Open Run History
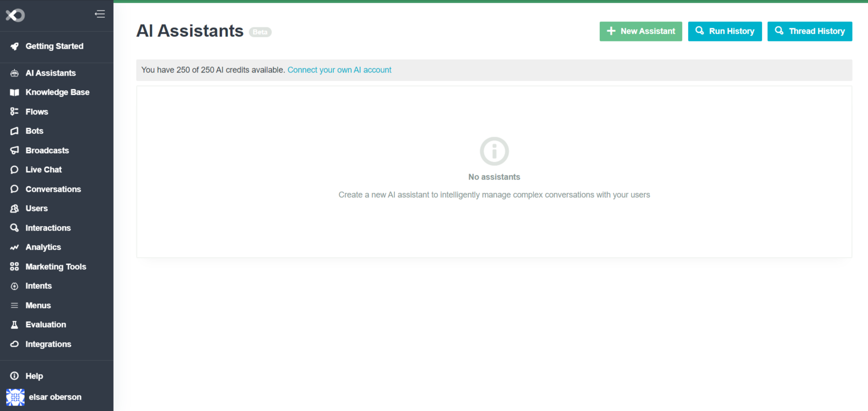The image size is (868, 411). [725, 31]
